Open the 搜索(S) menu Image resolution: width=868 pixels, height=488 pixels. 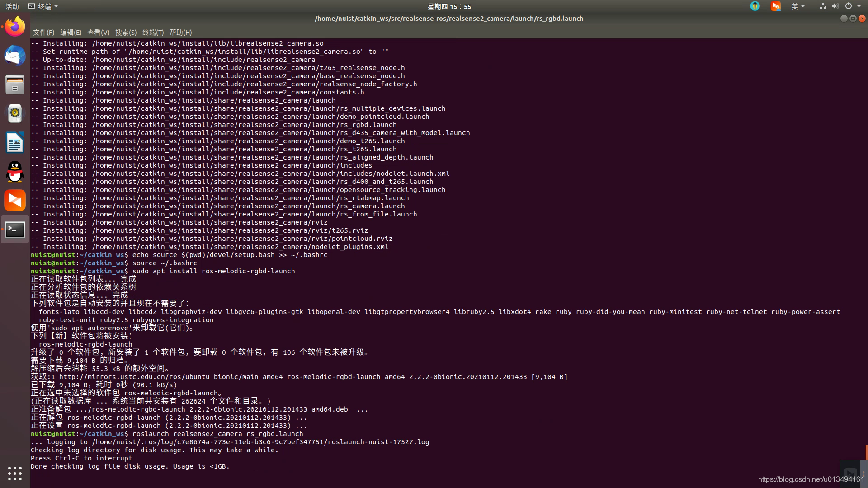[x=126, y=33]
